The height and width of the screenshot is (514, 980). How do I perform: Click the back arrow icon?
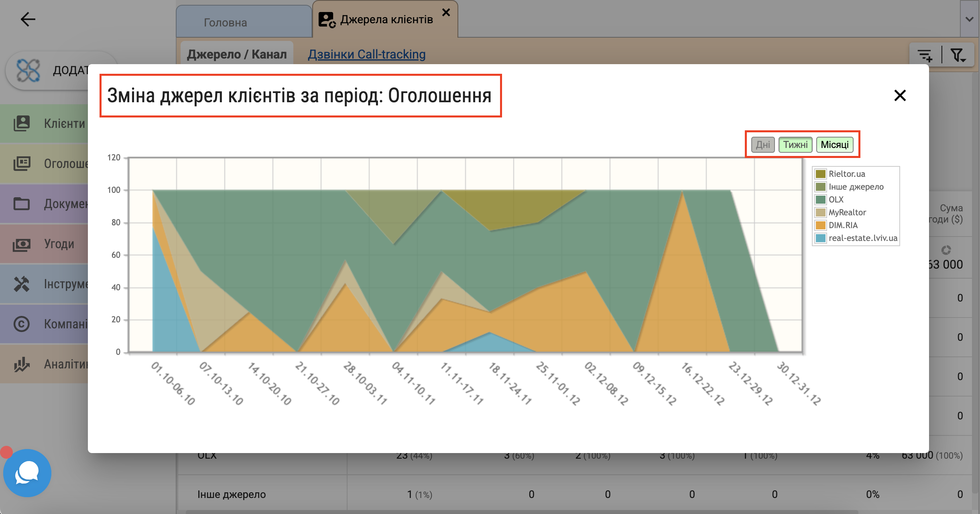[x=28, y=19]
